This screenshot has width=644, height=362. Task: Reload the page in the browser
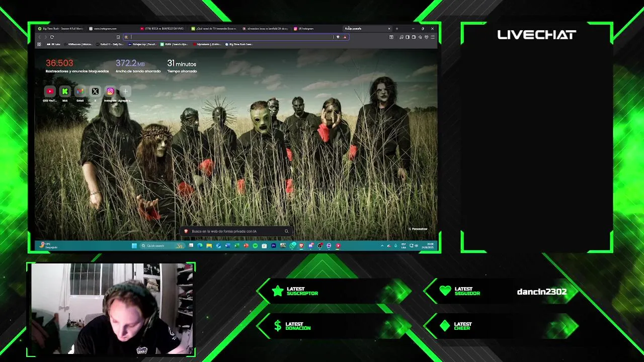[52, 37]
